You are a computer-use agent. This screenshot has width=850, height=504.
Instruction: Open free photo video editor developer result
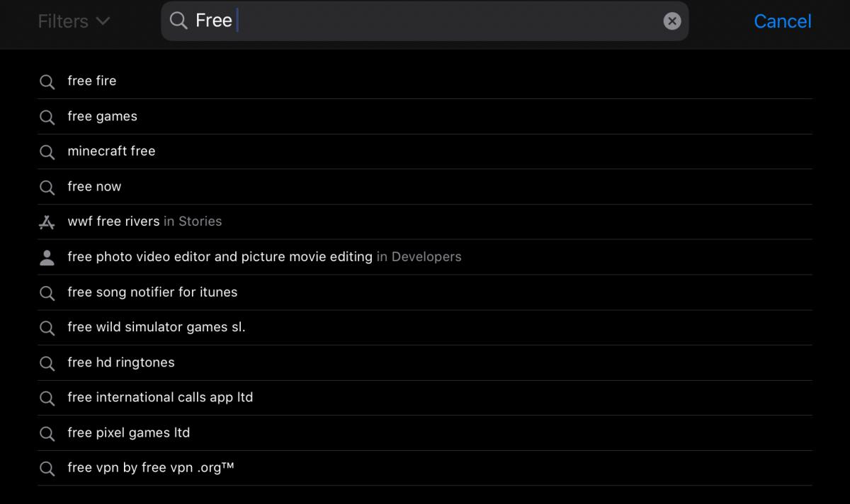[x=263, y=257]
